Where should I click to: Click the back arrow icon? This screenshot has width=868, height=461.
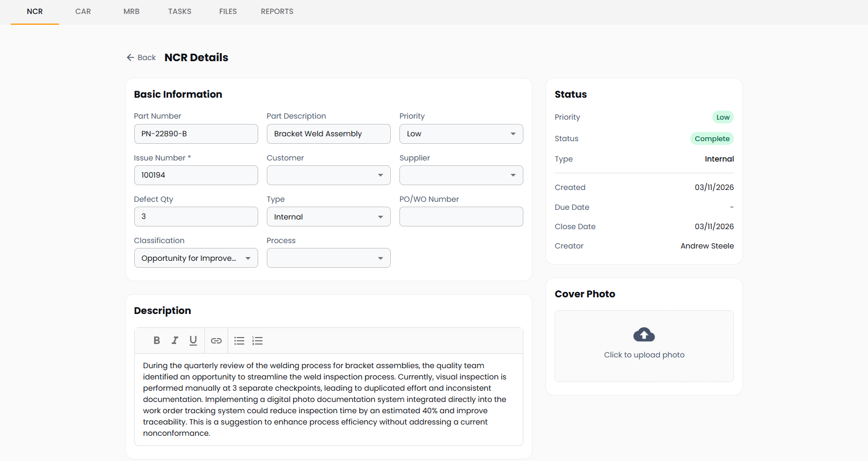[130, 57]
